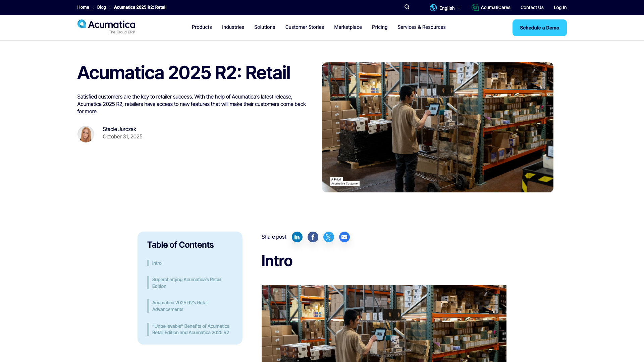Screen dimensions: 644x362
Task: Click the date October 31, 2025
Action: click(122, 136)
